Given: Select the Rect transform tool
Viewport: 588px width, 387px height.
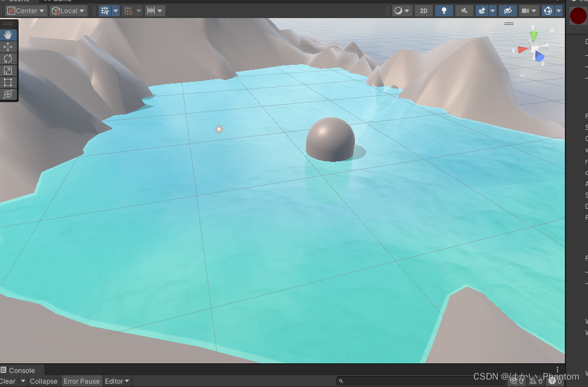Looking at the screenshot, I should pyautogui.click(x=8, y=82).
